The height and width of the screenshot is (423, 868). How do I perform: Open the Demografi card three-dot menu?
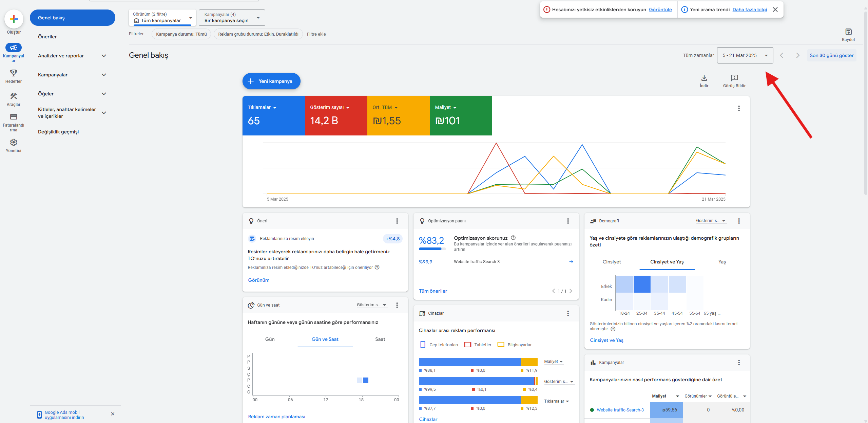click(739, 221)
